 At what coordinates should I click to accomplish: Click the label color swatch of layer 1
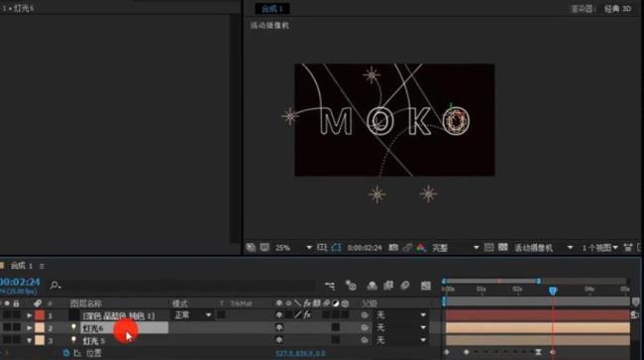coord(40,315)
